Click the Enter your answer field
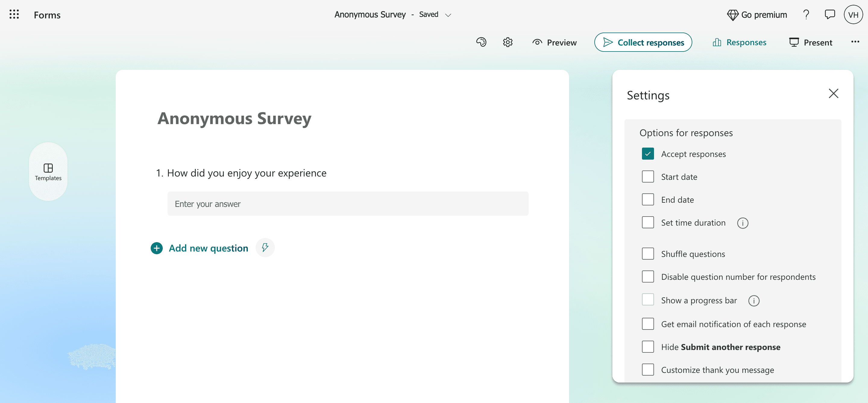This screenshot has height=403, width=868. coord(348,204)
